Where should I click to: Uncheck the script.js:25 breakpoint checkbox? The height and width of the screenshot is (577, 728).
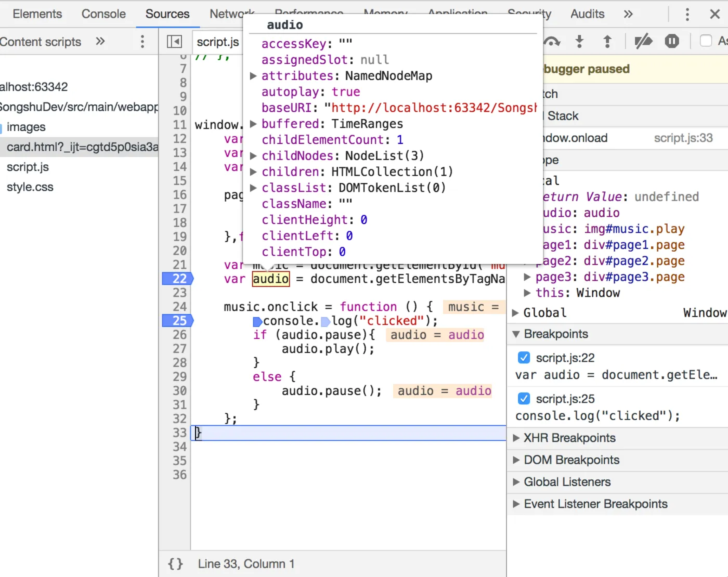click(524, 399)
